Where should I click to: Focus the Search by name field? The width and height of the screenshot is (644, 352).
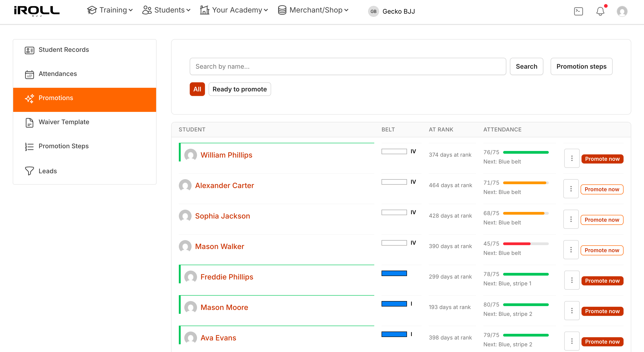click(347, 66)
